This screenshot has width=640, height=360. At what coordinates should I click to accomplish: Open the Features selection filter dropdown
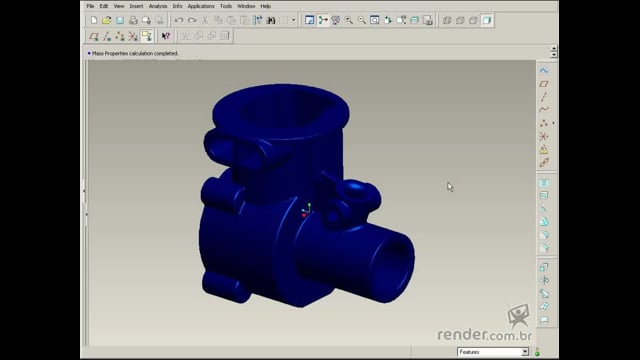point(493,352)
